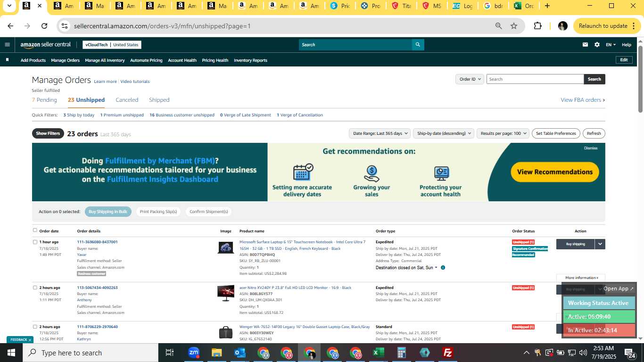Screen dimensions: 644x362
Task: Click the bookmark flag icon in nav bar
Action: click(7, 60)
